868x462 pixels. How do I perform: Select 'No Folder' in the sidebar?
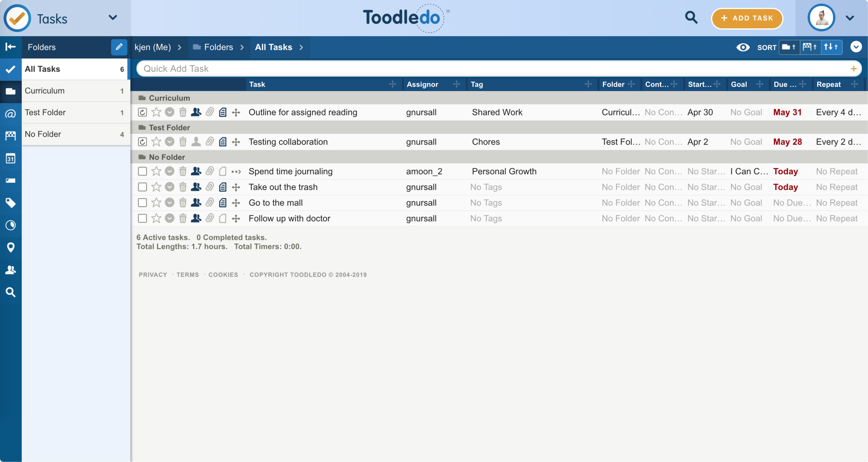tap(76, 134)
